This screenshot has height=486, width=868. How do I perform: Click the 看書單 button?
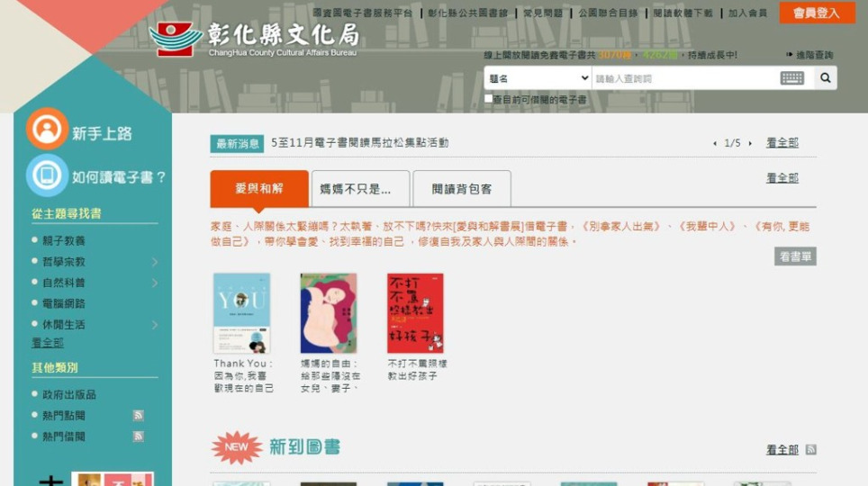tap(795, 256)
